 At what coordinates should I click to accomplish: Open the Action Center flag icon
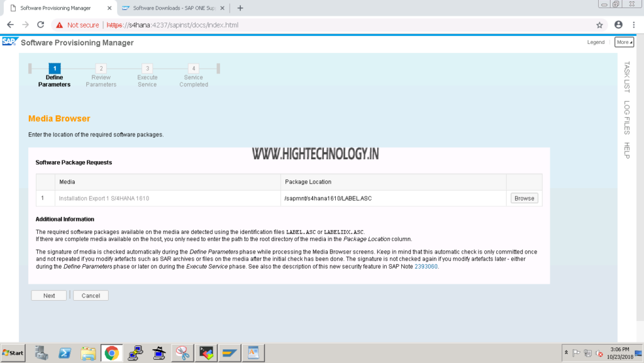(x=576, y=353)
